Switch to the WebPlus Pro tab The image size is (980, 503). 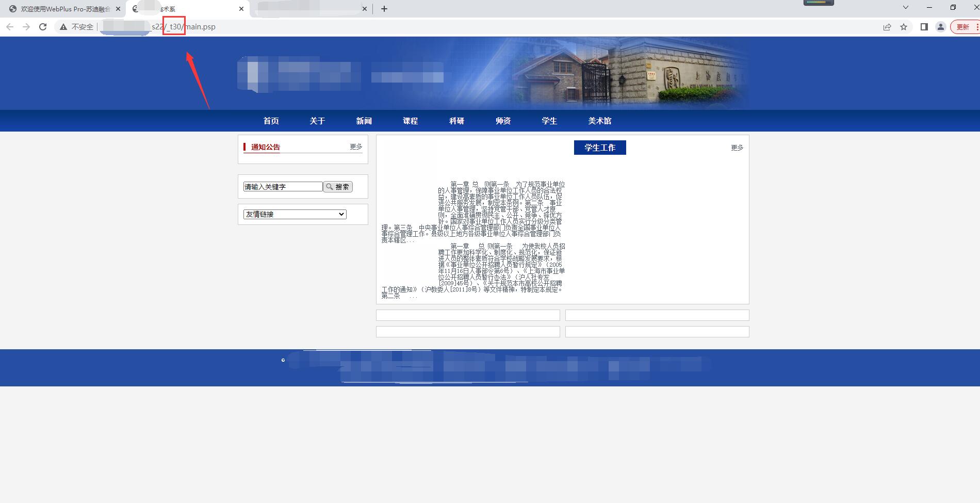pos(62,9)
